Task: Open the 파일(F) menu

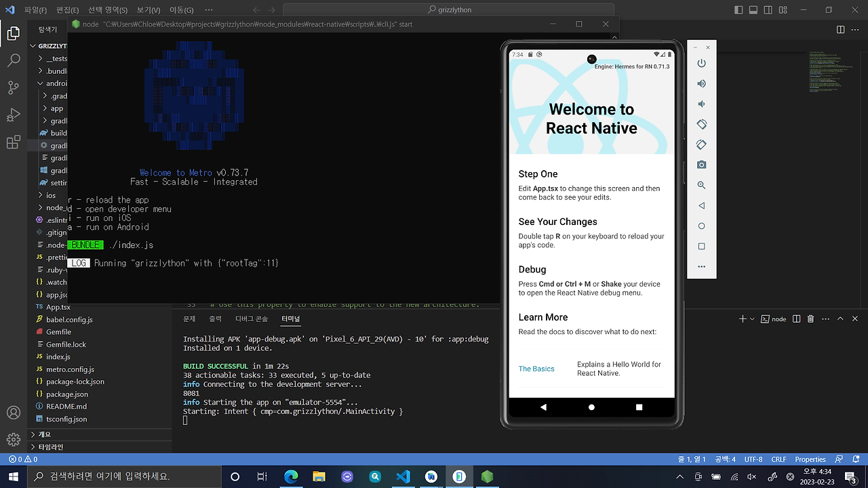Action: pyautogui.click(x=35, y=10)
